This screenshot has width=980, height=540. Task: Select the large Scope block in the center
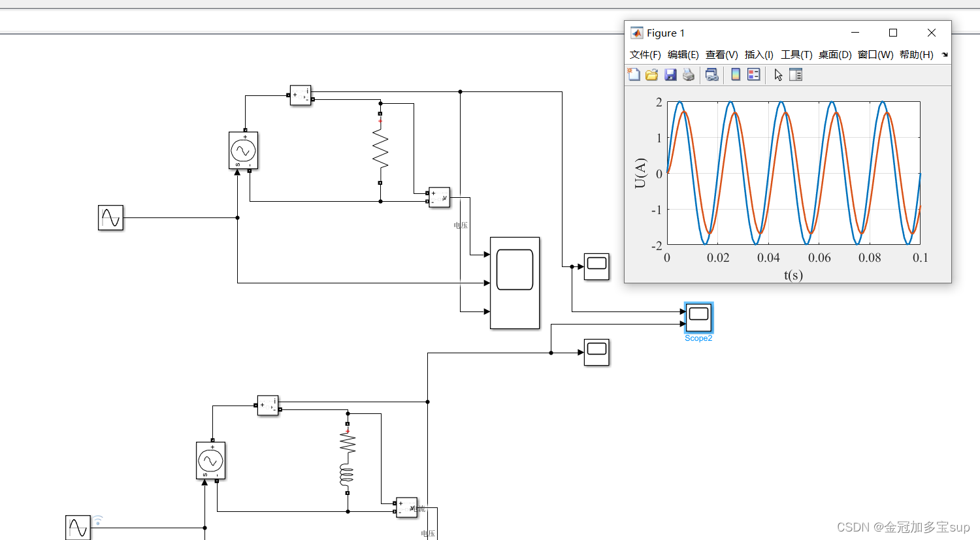click(515, 283)
